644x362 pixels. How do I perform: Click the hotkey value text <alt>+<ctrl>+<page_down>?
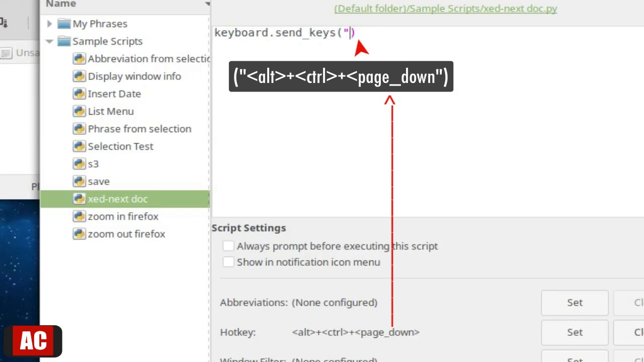click(356, 332)
